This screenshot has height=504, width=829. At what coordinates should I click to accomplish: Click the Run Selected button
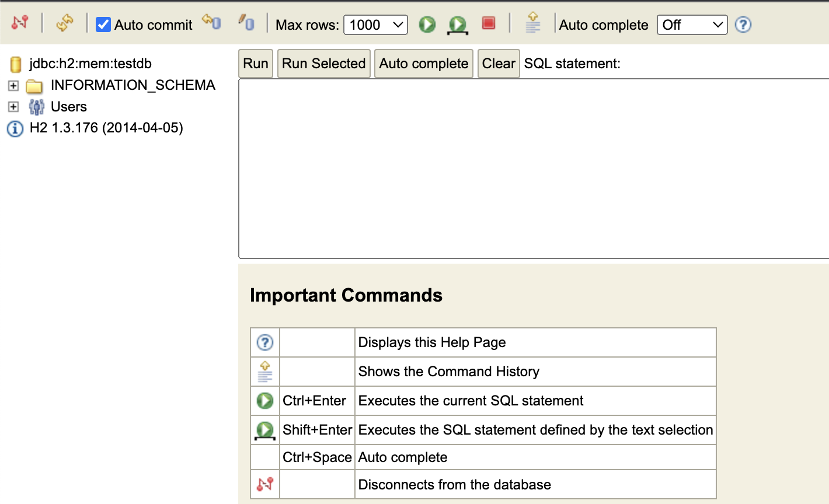pos(324,64)
